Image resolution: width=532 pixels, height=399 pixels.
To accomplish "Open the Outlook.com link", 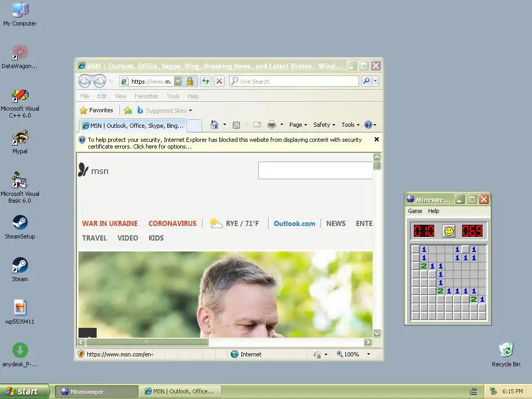I will (294, 223).
